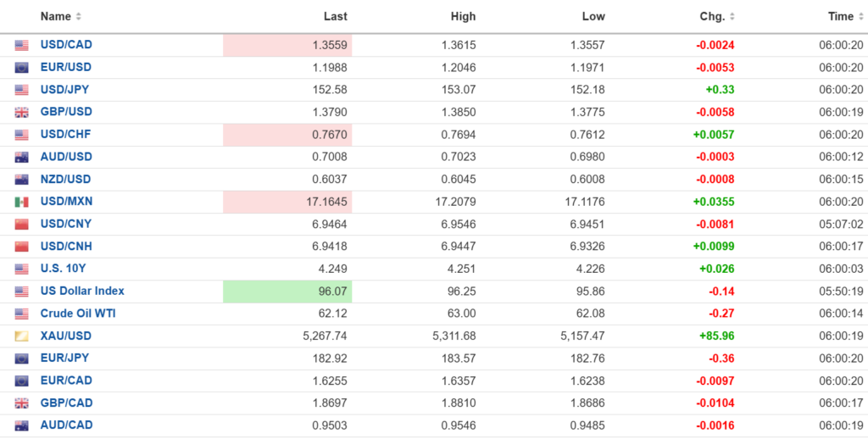868x439 pixels.
Task: Click the Chinese flag beside USD/CNY
Action: pos(22,225)
